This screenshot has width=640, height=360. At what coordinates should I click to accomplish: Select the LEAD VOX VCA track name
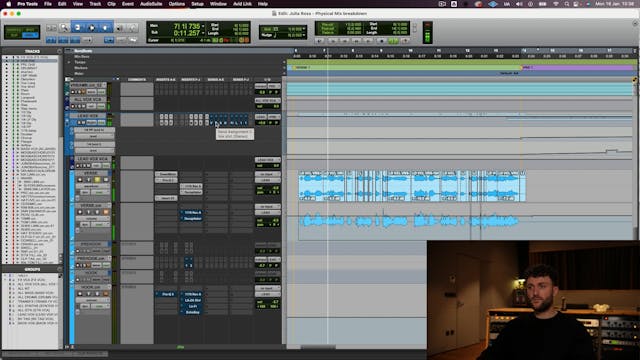coord(93,159)
